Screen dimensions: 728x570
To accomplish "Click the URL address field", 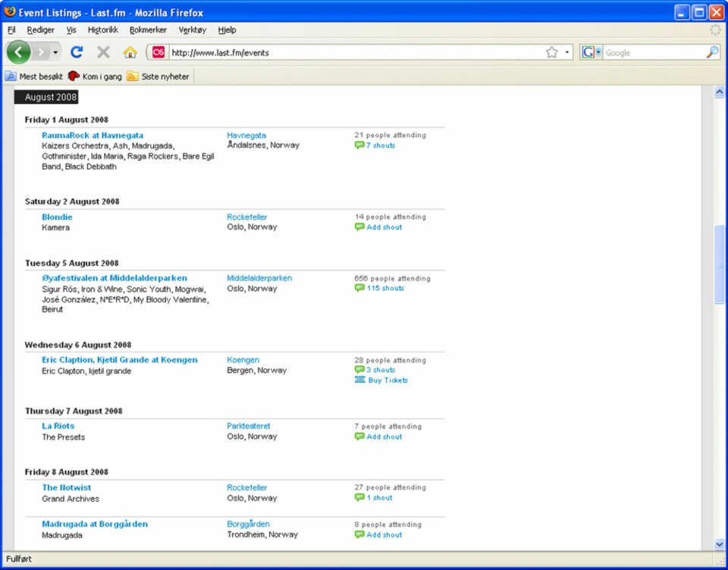I will coord(355,53).
